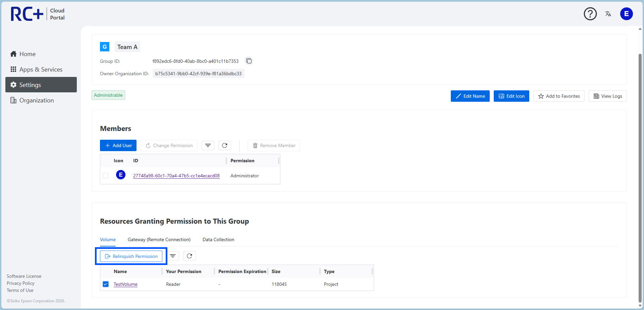The height and width of the screenshot is (310, 644).
Task: Click the Edit Icon button
Action: click(512, 96)
